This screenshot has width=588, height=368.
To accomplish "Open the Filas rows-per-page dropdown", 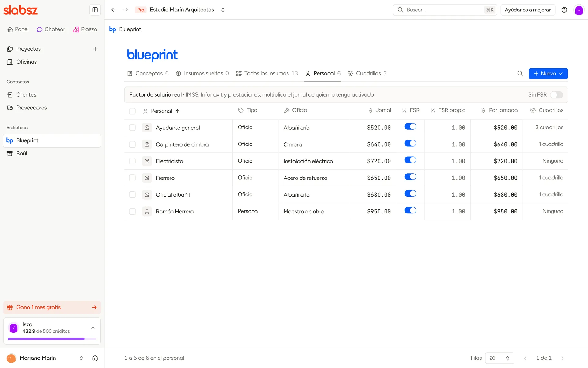I will [499, 358].
